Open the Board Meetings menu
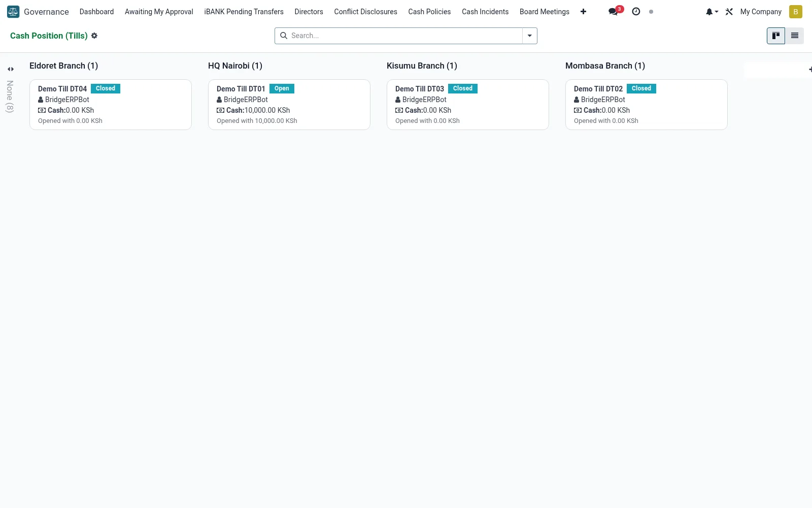This screenshot has height=508, width=812. click(545, 12)
